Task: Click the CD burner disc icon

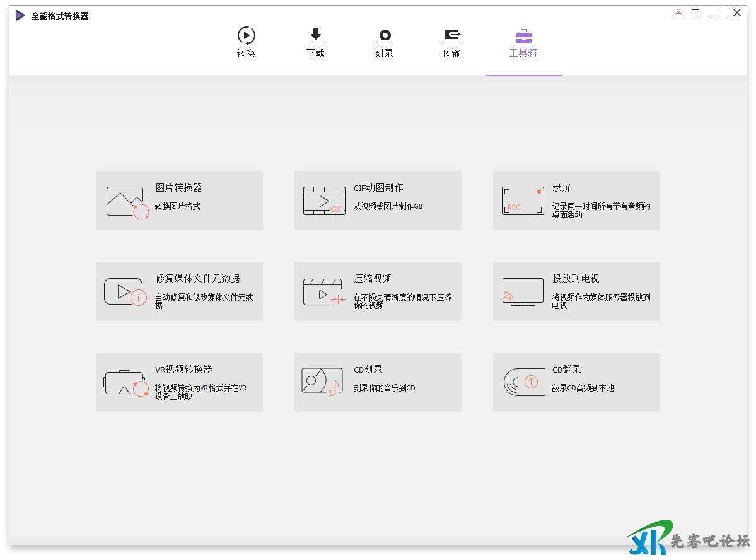Action: pos(320,382)
